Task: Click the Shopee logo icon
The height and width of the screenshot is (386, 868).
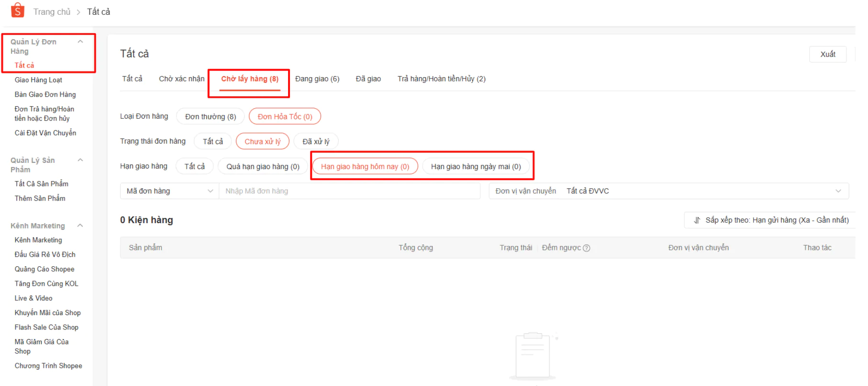Action: (17, 11)
